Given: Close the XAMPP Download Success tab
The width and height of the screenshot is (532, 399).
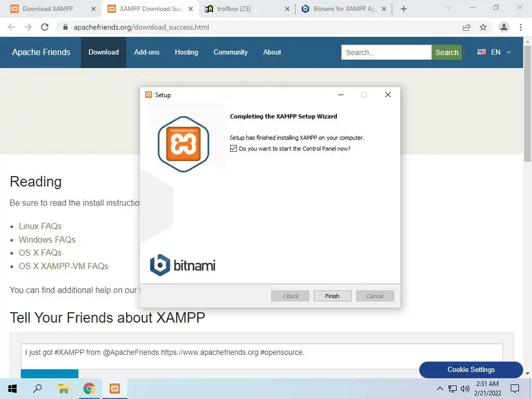Looking at the screenshot, I should (x=191, y=9).
